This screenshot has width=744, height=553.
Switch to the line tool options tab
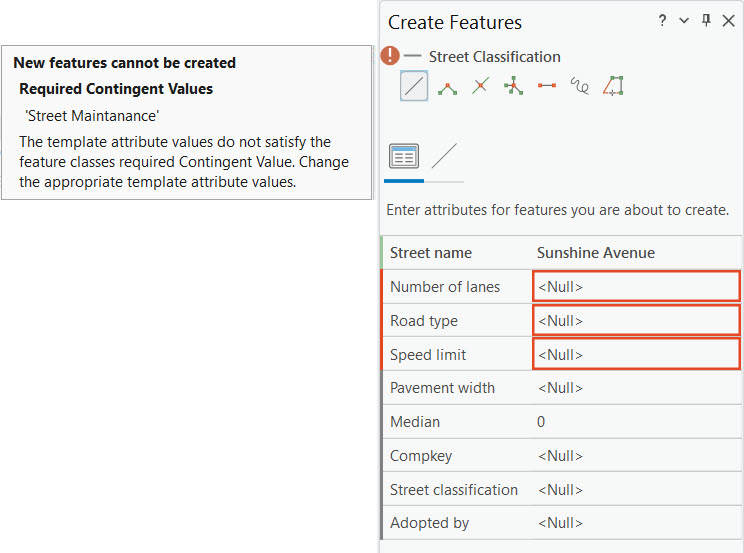point(444,156)
